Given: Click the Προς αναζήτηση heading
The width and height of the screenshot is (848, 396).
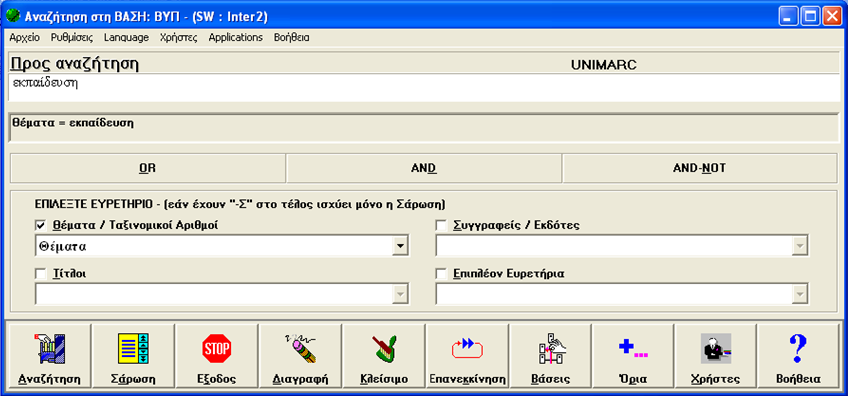Looking at the screenshot, I should [x=75, y=64].
